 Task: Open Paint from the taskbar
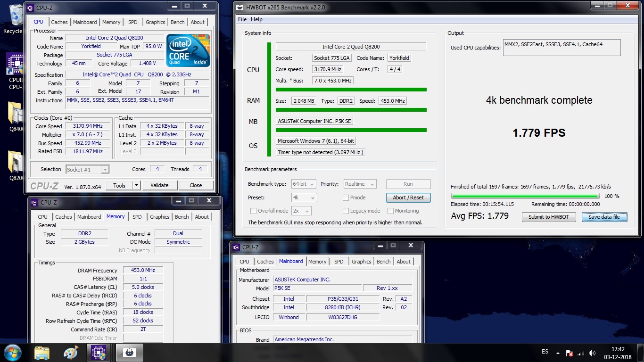coord(70,353)
